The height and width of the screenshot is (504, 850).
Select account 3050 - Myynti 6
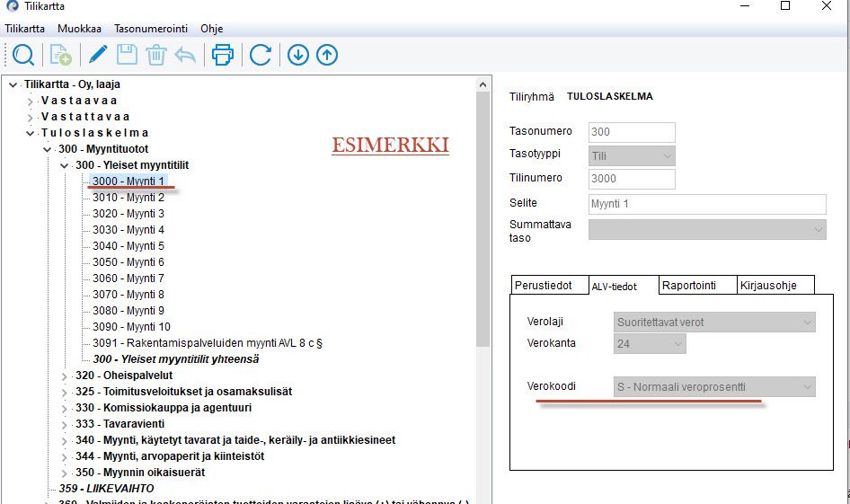[128, 262]
